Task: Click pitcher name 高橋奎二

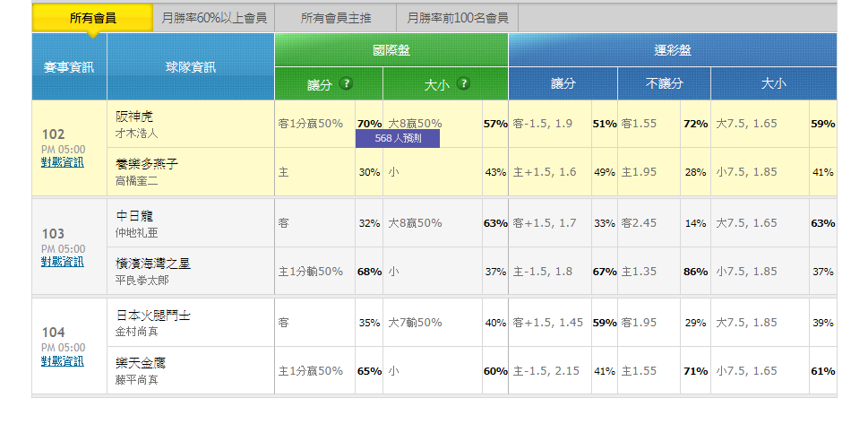Action: coord(136,181)
